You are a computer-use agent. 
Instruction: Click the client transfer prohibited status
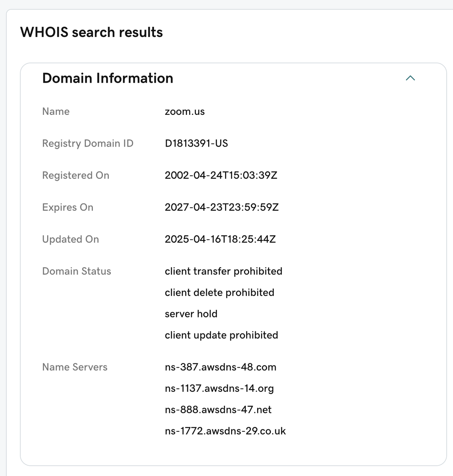[x=224, y=271]
